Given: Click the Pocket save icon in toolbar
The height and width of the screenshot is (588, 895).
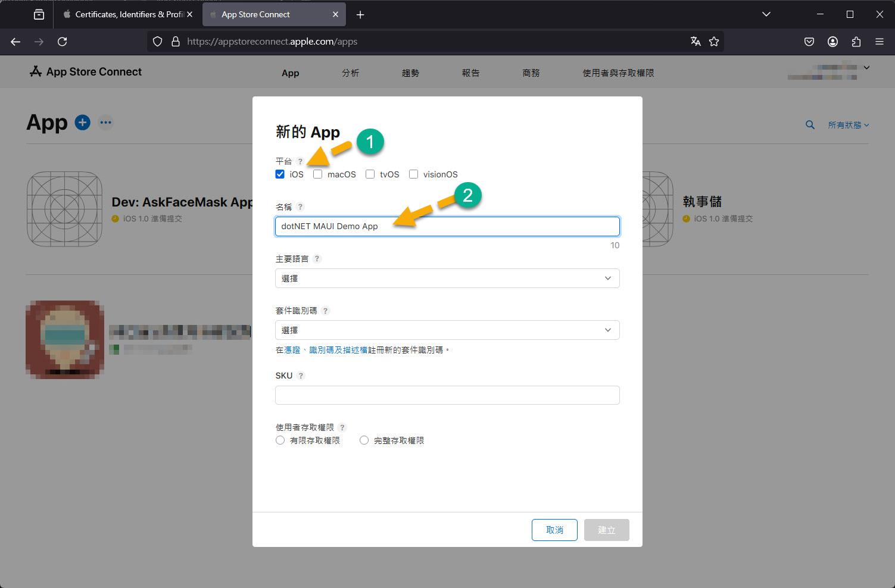Looking at the screenshot, I should coord(809,42).
